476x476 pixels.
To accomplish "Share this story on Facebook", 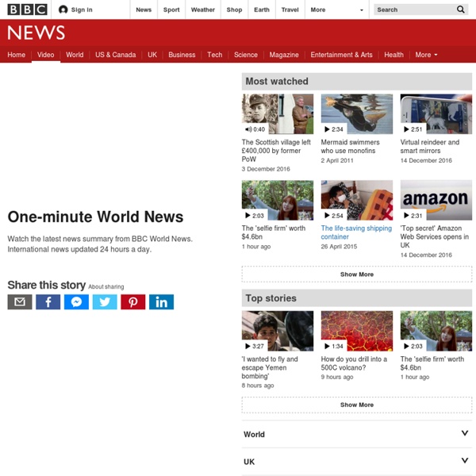I will 48,301.
